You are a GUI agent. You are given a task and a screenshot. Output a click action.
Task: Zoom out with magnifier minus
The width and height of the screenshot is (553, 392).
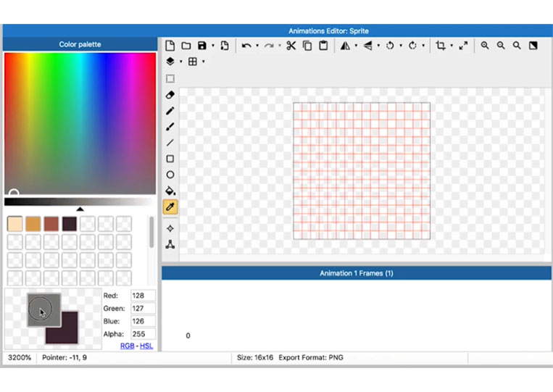[501, 46]
